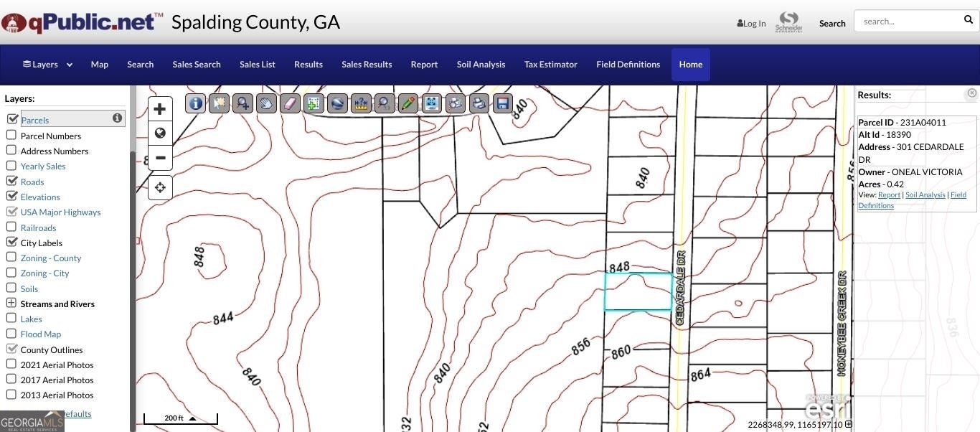This screenshot has height=432, width=980.
Task: Enable the Parcel Numbers layer checkbox
Action: tap(11, 135)
